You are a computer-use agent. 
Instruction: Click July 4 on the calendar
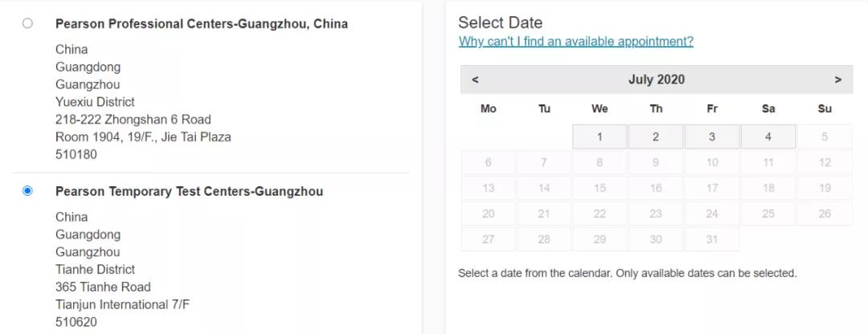[768, 136]
